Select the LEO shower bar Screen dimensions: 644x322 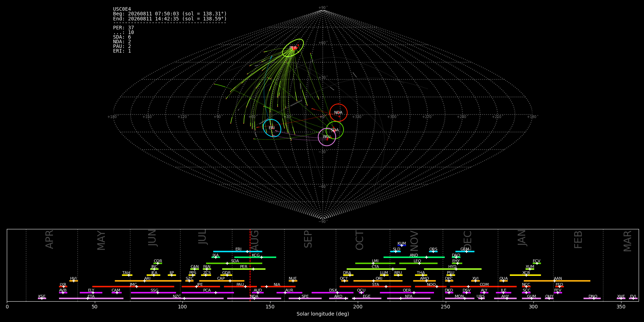[x=418, y=263]
